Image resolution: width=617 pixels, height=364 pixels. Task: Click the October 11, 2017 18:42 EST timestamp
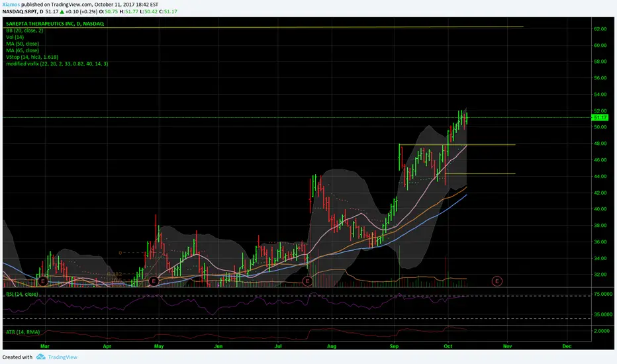click(126, 5)
